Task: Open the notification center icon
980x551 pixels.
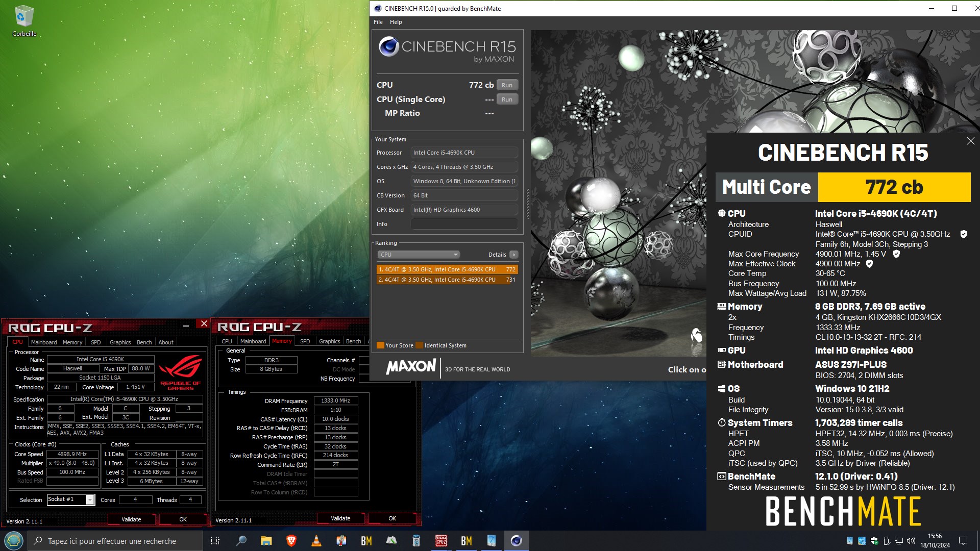Action: tap(963, 541)
